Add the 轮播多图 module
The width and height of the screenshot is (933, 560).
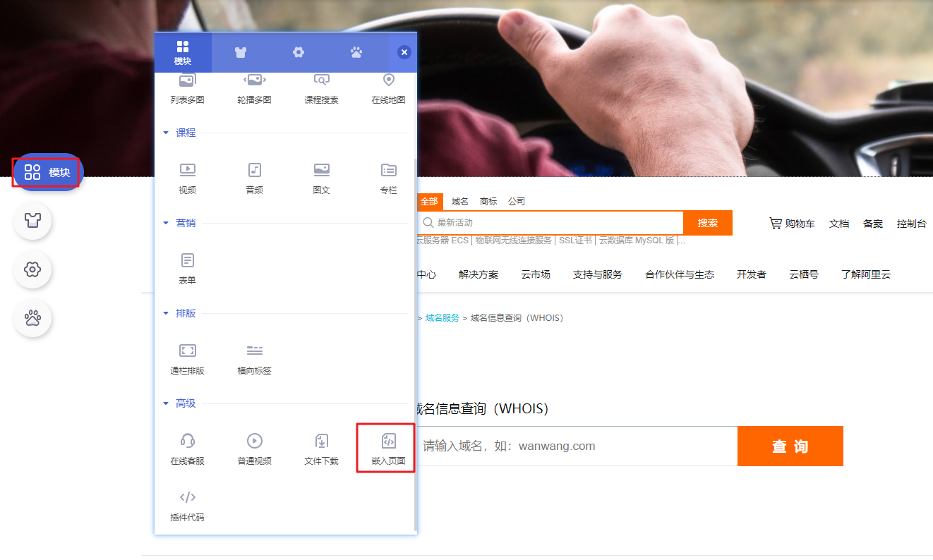(x=254, y=90)
